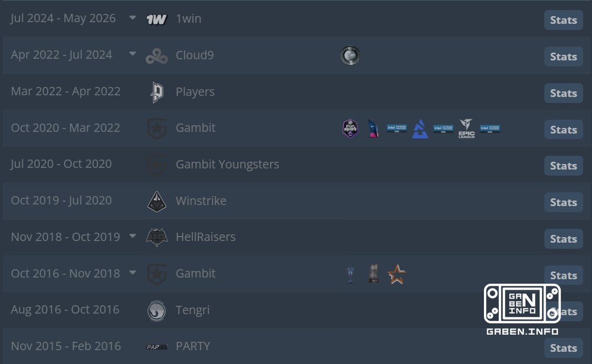The width and height of the screenshot is (592, 364).
Task: Expand the Apr 2022 - Jul 2024 period
Action: pyautogui.click(x=132, y=54)
